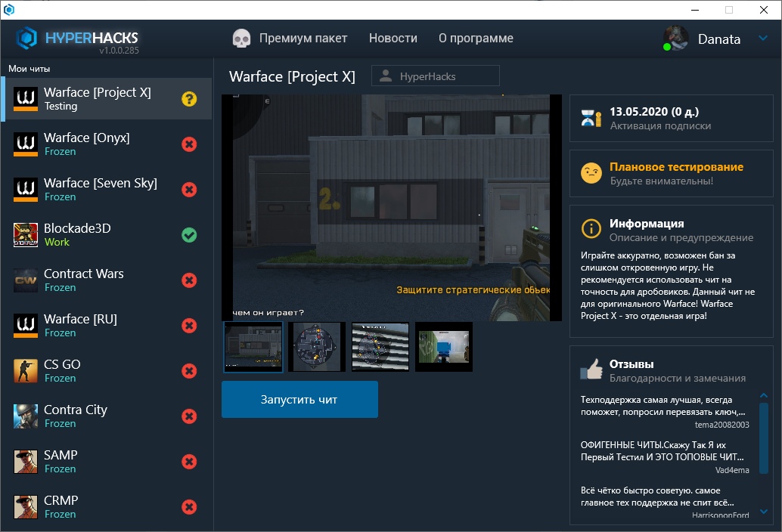Open review by Vad4ema
The height and width of the screenshot is (532, 782).
(665, 457)
